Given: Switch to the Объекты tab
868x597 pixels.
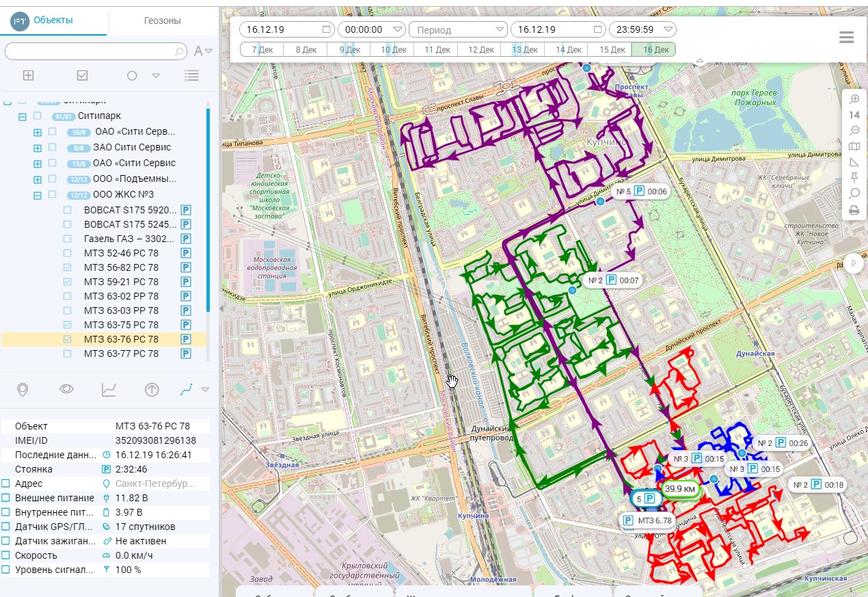Looking at the screenshot, I should pyautogui.click(x=53, y=21).
